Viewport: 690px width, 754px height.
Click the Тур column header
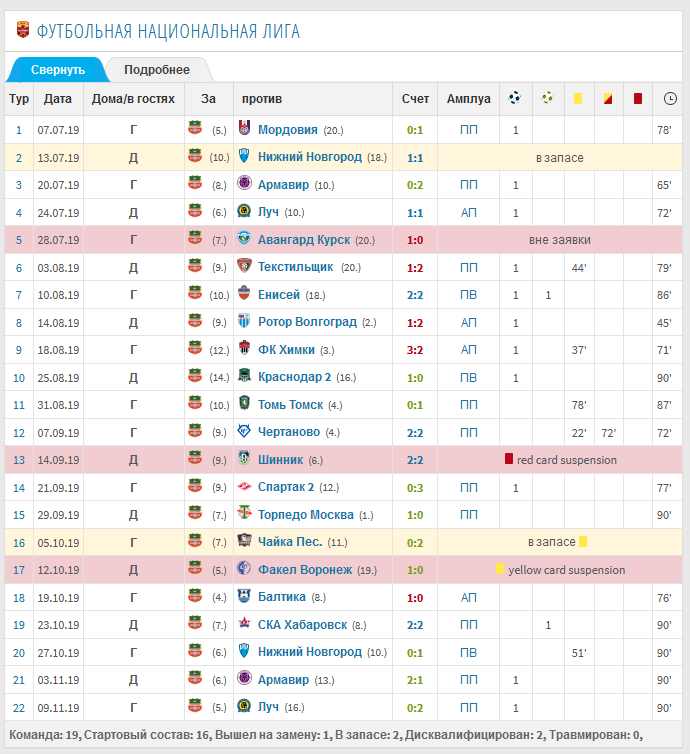pos(19,99)
